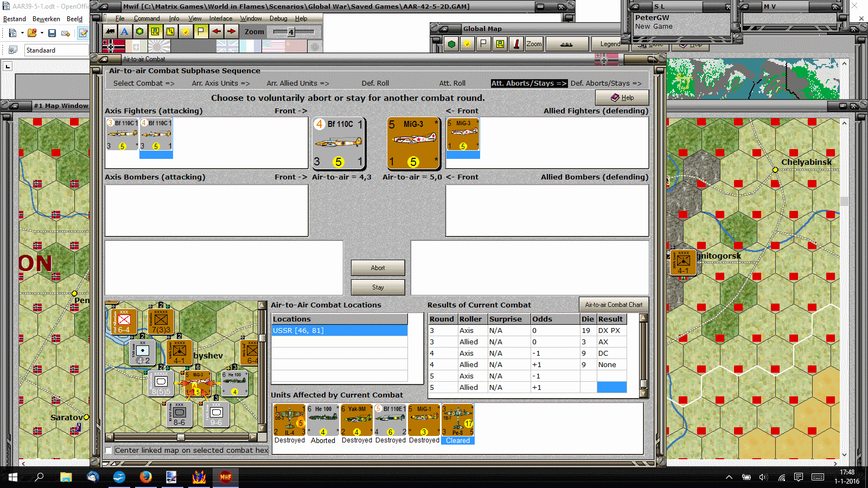The width and height of the screenshot is (868, 488).
Task: Open Firefox from the taskbar
Action: pos(145,477)
